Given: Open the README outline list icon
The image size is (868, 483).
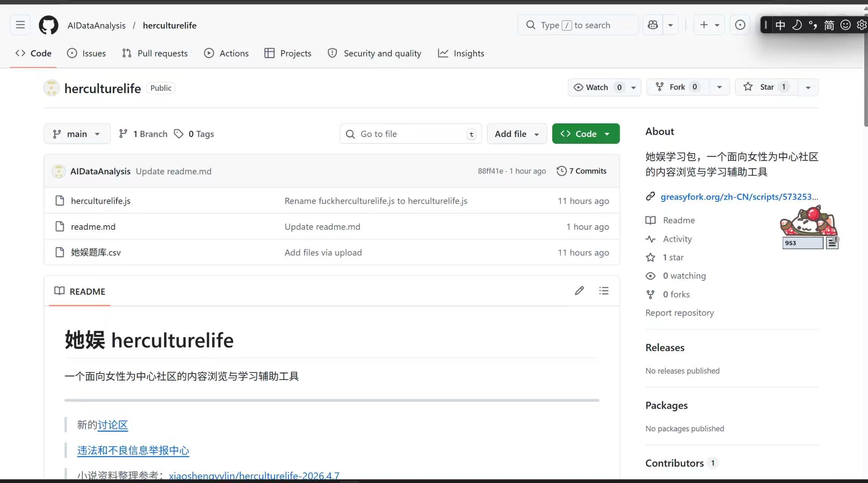Looking at the screenshot, I should [x=604, y=291].
